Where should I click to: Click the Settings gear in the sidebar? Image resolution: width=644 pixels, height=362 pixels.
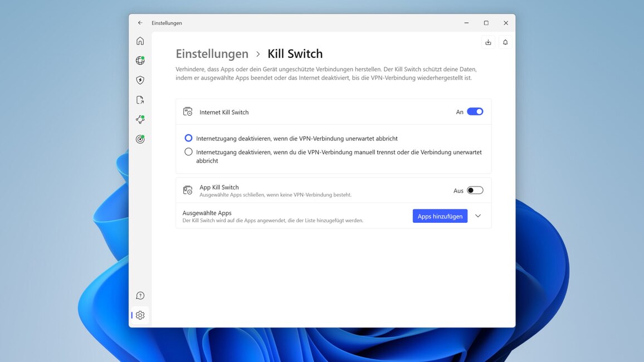tap(140, 315)
